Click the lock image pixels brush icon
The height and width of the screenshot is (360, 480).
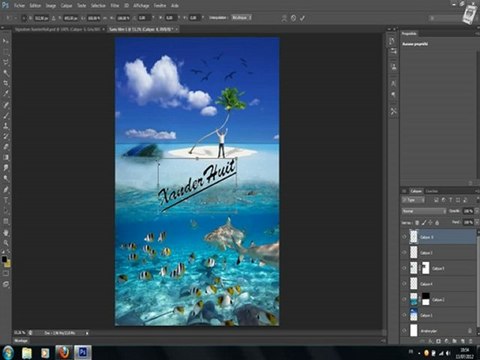[424, 222]
